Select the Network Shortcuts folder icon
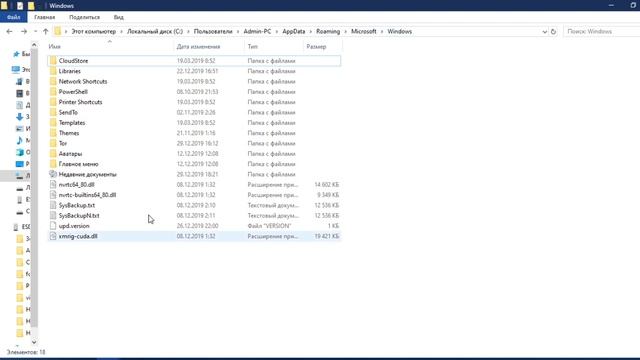Screen dimensions: 640x360 [53, 81]
